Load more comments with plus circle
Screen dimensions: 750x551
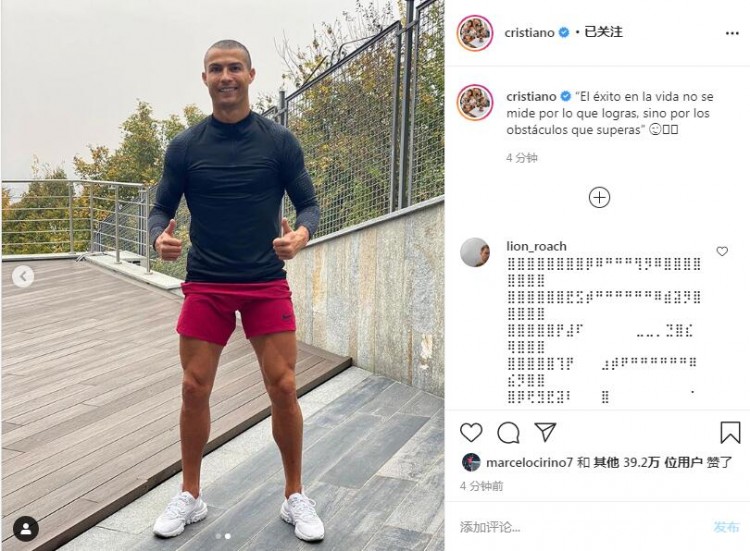[x=599, y=198]
